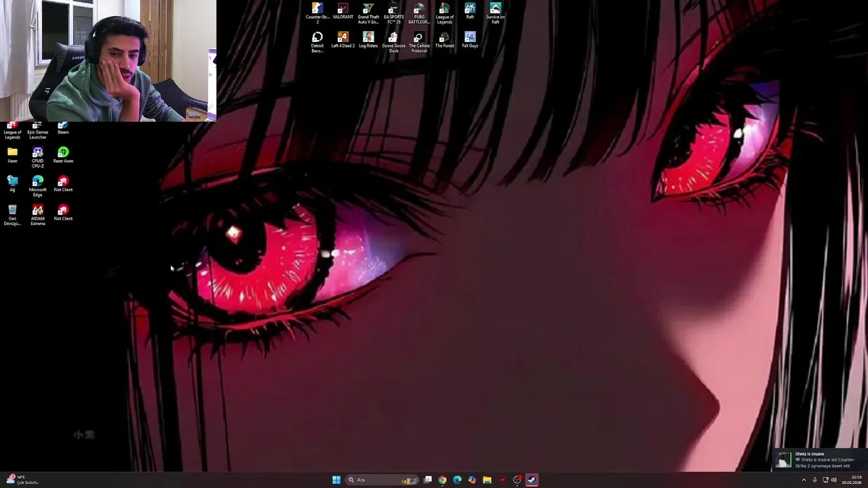Image resolution: width=868 pixels, height=488 pixels.
Task: Select the League of Legends icon beside PUBG
Action: (444, 14)
